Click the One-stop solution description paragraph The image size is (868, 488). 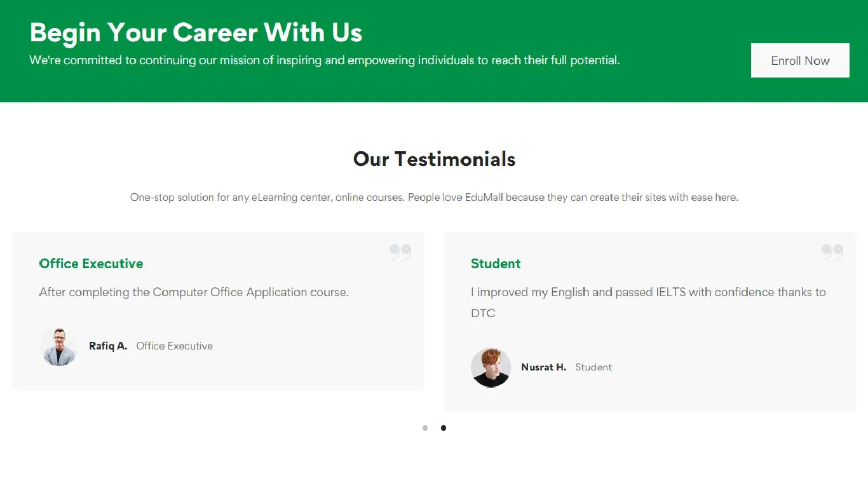(434, 198)
